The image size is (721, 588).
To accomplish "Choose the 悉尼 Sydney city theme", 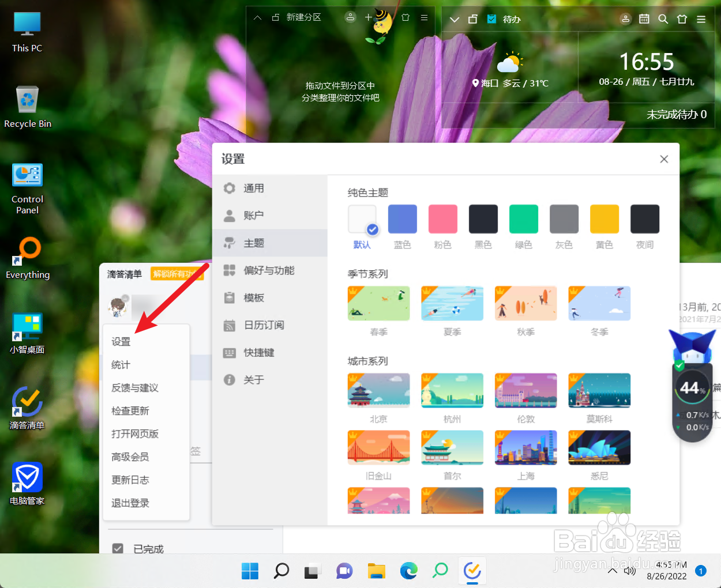I will 599,447.
